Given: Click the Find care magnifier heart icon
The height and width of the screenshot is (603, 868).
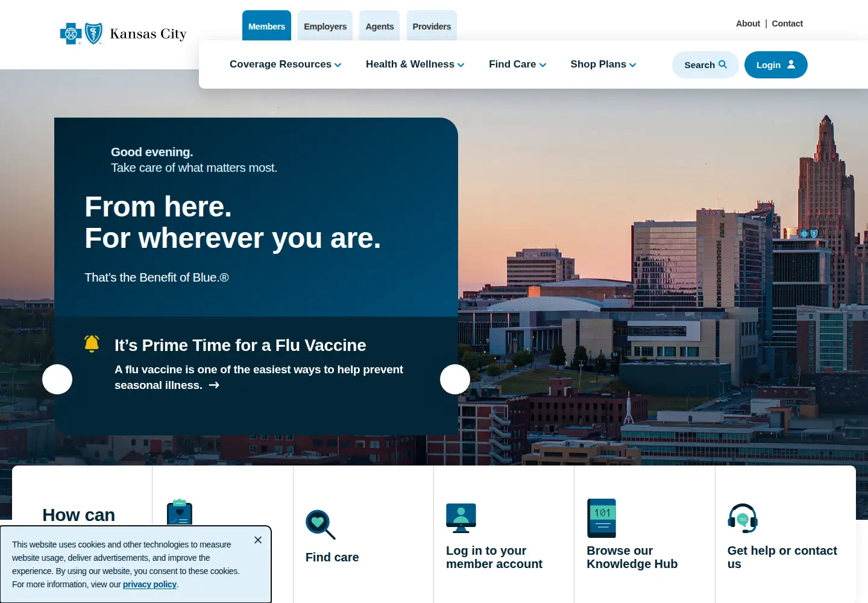Looking at the screenshot, I should point(320,525).
